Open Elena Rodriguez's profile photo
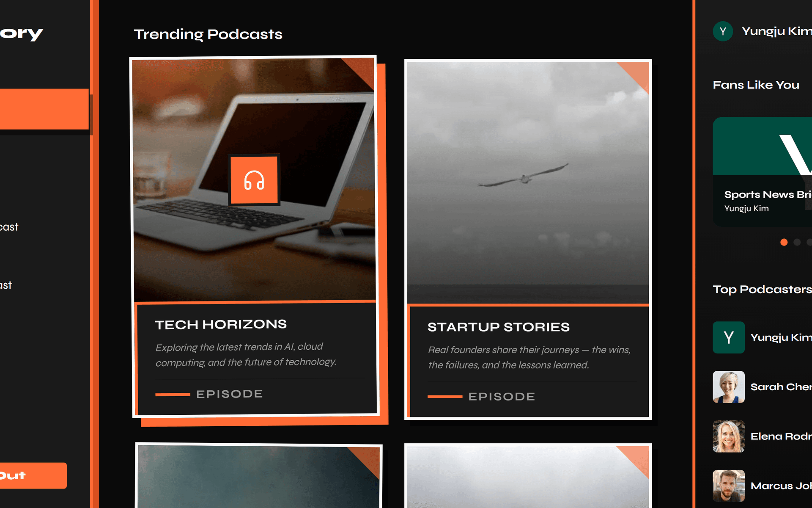This screenshot has height=508, width=812. point(728,436)
